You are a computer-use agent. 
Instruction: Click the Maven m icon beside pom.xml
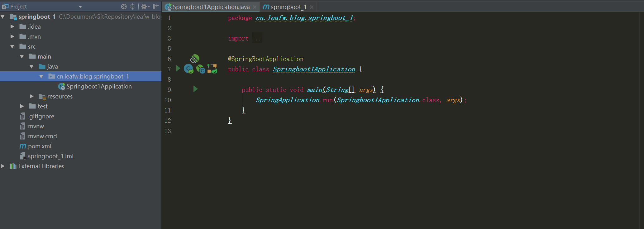tap(23, 146)
